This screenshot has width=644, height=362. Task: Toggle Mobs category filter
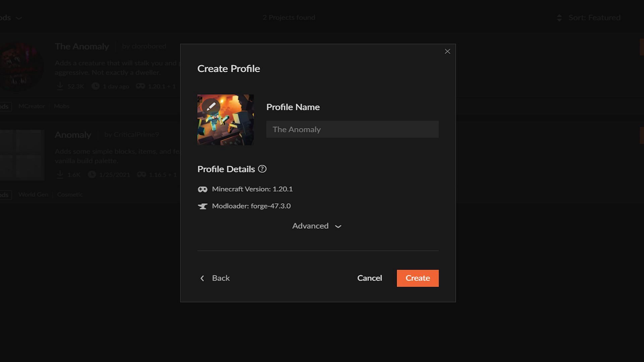61,106
